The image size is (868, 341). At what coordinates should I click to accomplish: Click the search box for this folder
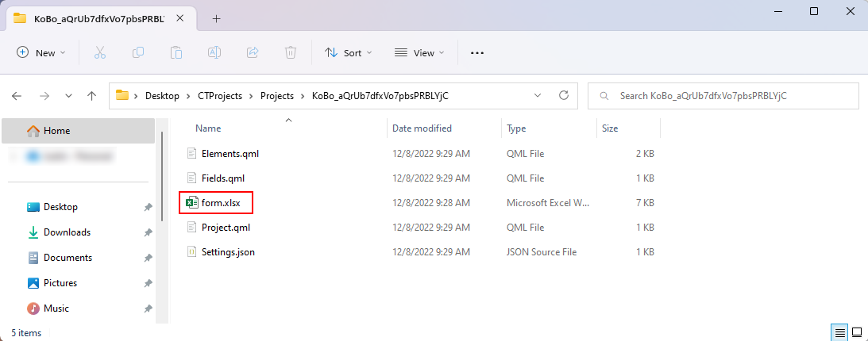click(x=723, y=95)
